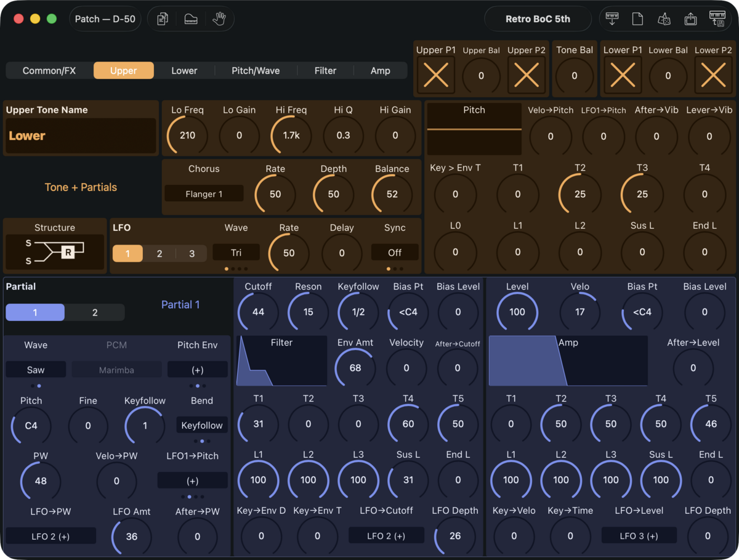The width and height of the screenshot is (739, 560).
Task: Select LFO number 3 segment
Action: (x=192, y=253)
